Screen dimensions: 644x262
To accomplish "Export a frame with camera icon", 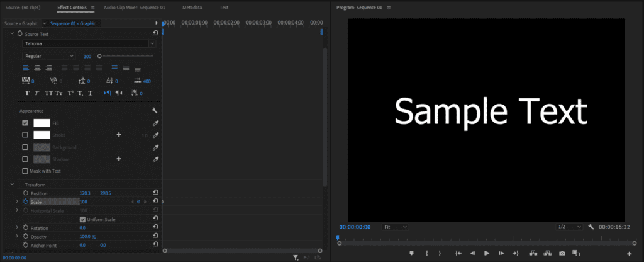I will tap(562, 253).
